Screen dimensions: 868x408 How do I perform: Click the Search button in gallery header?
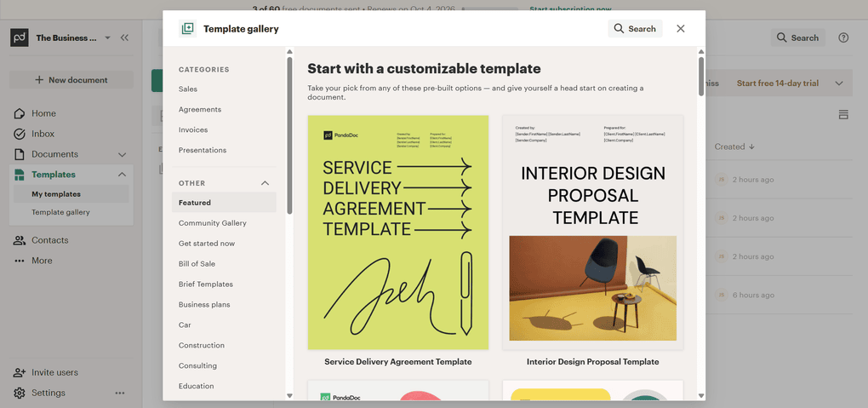click(x=635, y=29)
